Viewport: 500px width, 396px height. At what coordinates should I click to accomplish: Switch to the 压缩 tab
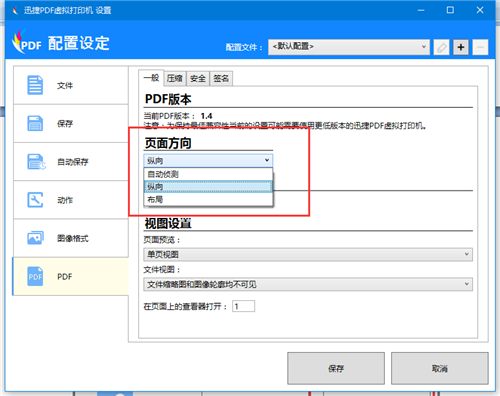point(175,79)
